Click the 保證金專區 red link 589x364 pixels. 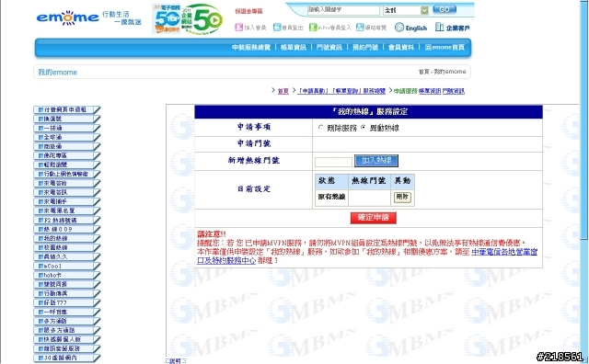pyautogui.click(x=248, y=11)
